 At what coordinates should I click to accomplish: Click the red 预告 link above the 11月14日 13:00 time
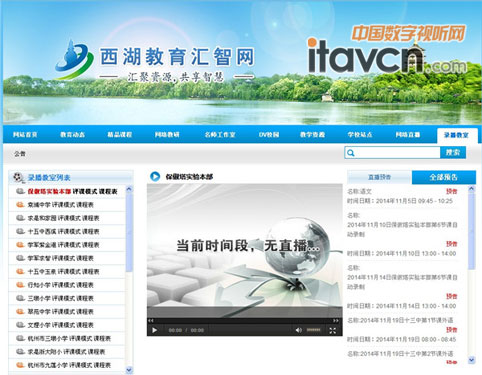[x=452, y=296]
